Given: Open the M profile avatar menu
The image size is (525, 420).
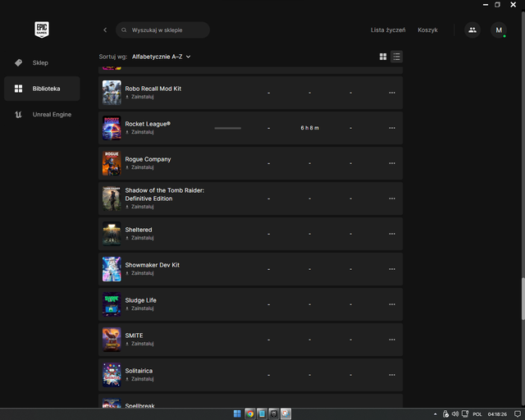Looking at the screenshot, I should coord(499,30).
